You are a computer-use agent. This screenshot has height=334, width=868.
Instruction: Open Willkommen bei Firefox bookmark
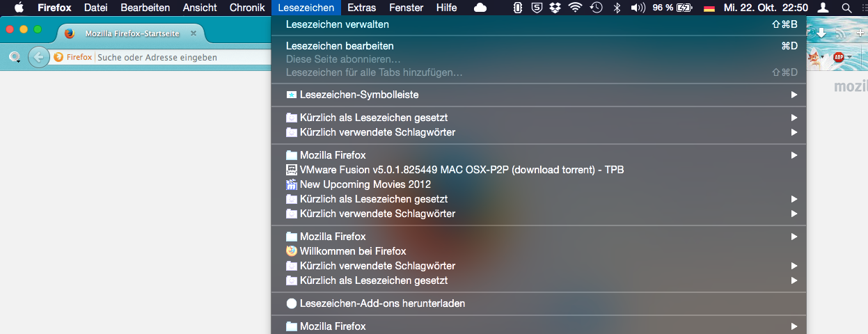coord(539,251)
